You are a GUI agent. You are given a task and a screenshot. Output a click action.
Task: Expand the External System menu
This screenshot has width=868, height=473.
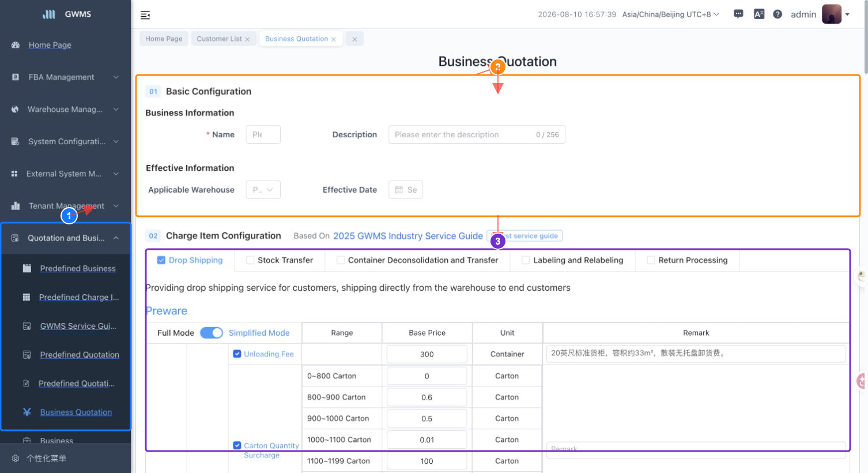(x=116, y=174)
